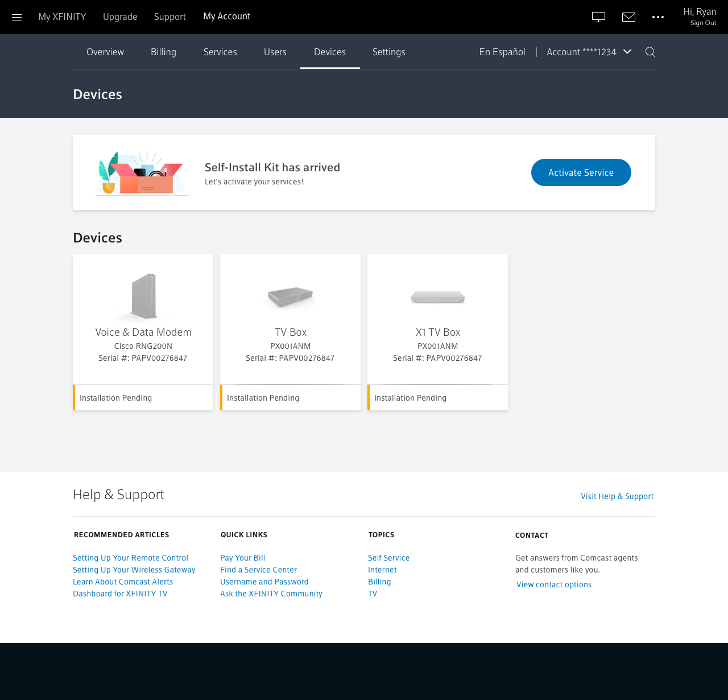Click the TV Box device image
Image resolution: width=728 pixels, height=700 pixels.
tap(291, 297)
